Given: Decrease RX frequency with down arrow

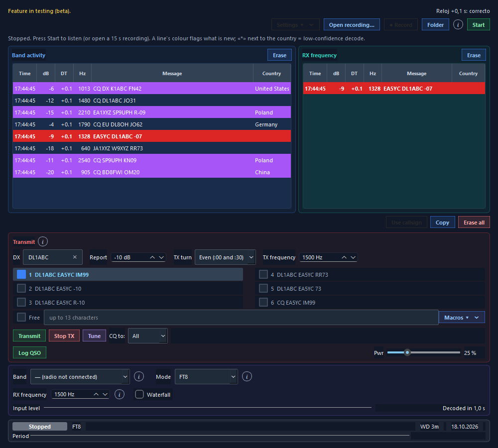Looking at the screenshot, I should pos(105,394).
